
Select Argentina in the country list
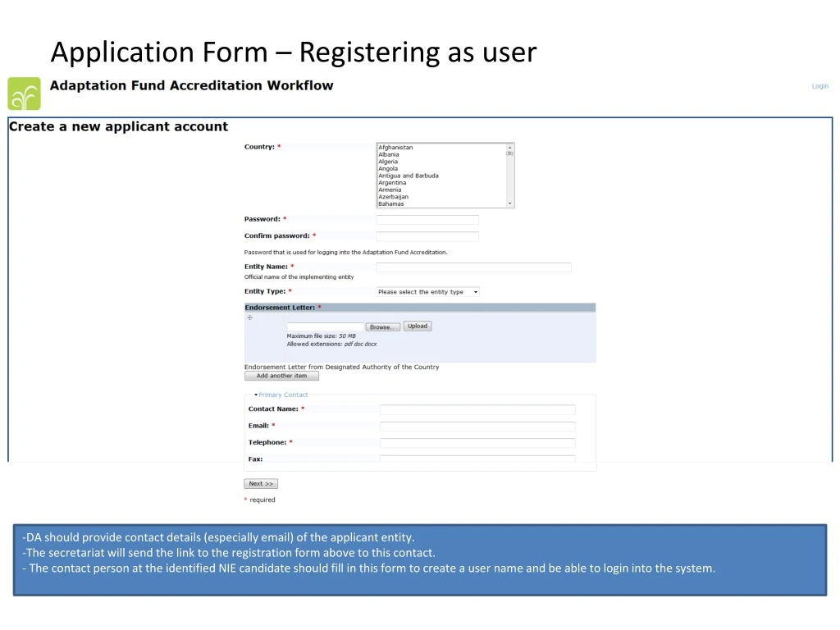392,183
